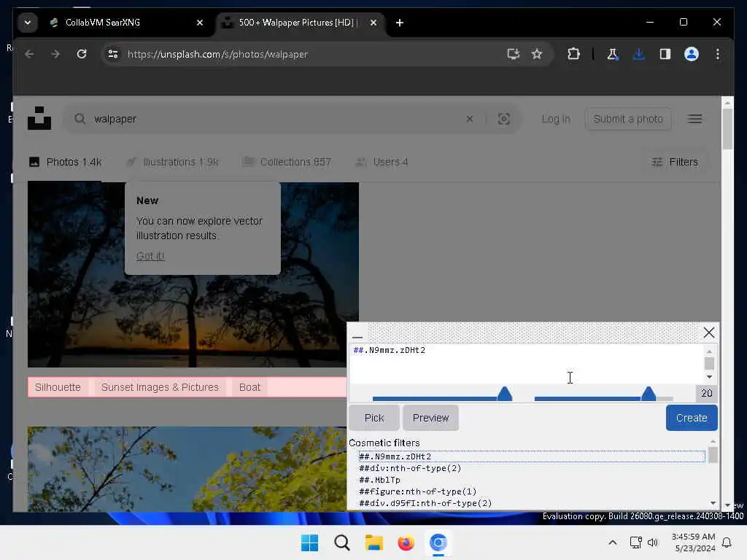Image resolution: width=747 pixels, height=560 pixels.
Task: Click the page vertical scrollbar thumb
Action: pyautogui.click(x=727, y=128)
